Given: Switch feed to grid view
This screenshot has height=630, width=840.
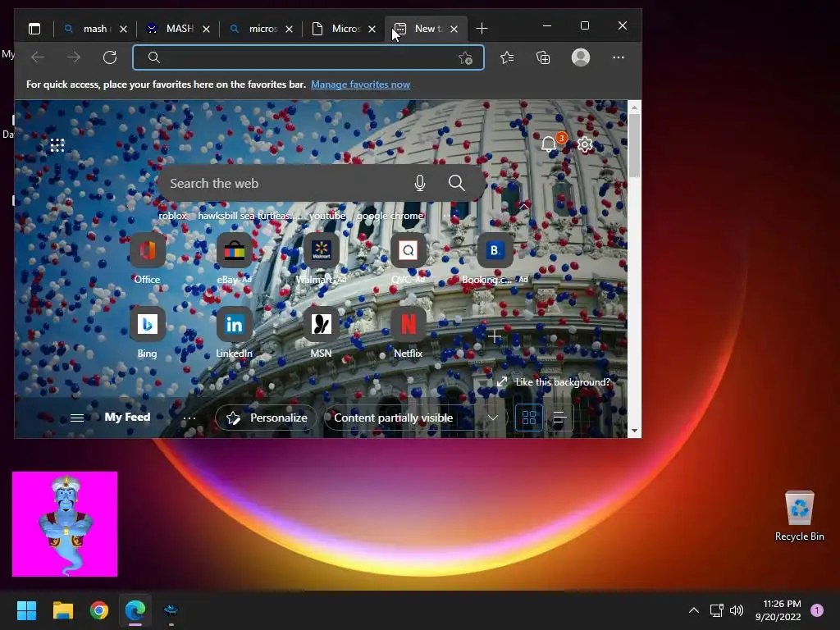Looking at the screenshot, I should (x=529, y=418).
